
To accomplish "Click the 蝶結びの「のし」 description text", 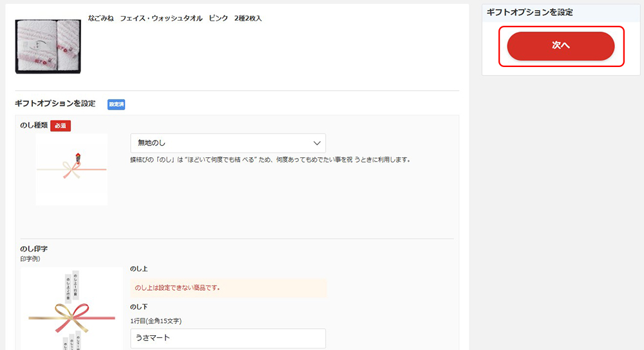I will 270,160.
